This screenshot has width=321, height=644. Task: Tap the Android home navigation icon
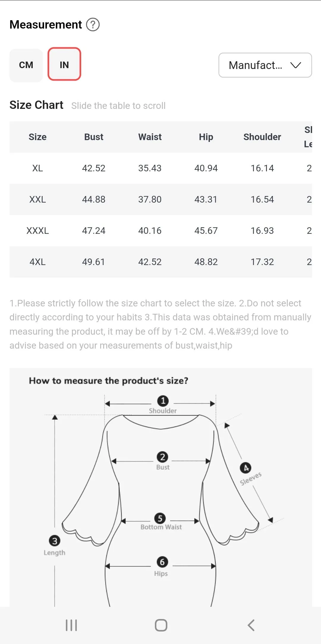pos(161,625)
